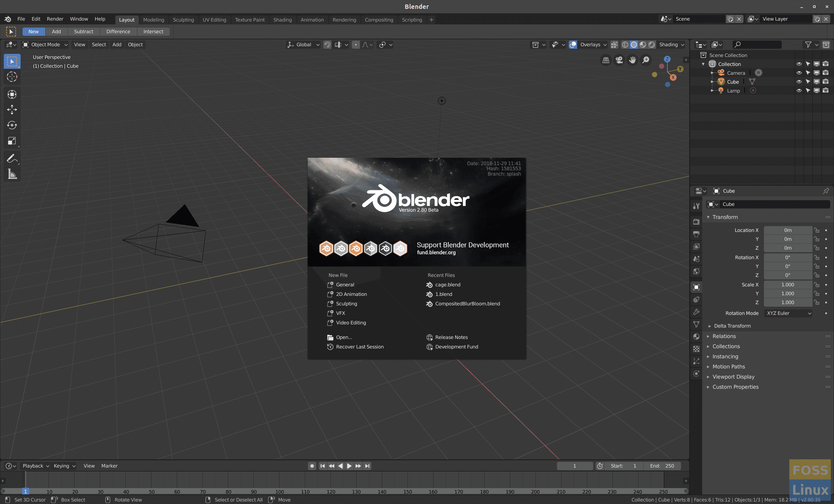Toggle camera view icon in viewport
This screenshot has height=504, width=834.
coord(619,60)
